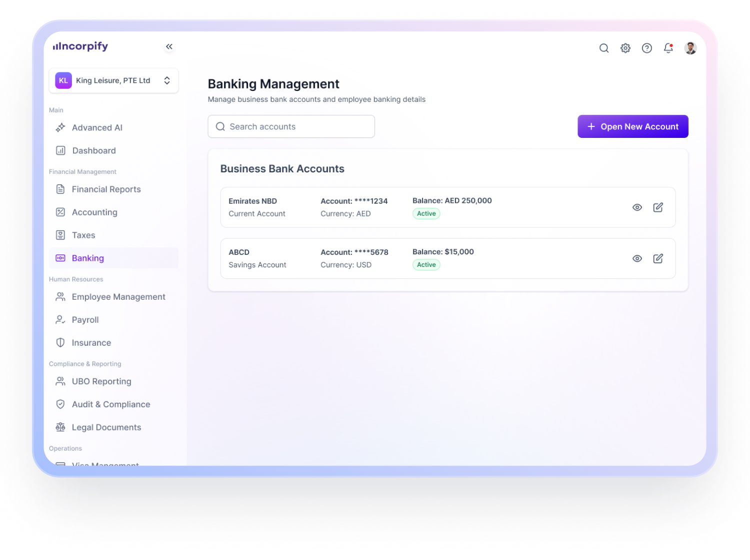Click Savings Account label

tap(257, 265)
